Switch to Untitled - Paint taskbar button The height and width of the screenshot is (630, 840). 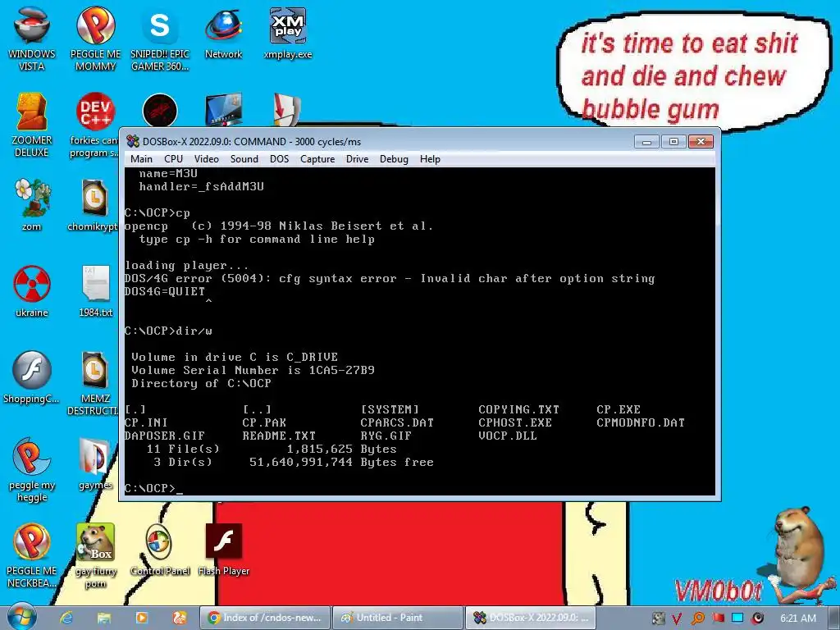(x=397, y=618)
